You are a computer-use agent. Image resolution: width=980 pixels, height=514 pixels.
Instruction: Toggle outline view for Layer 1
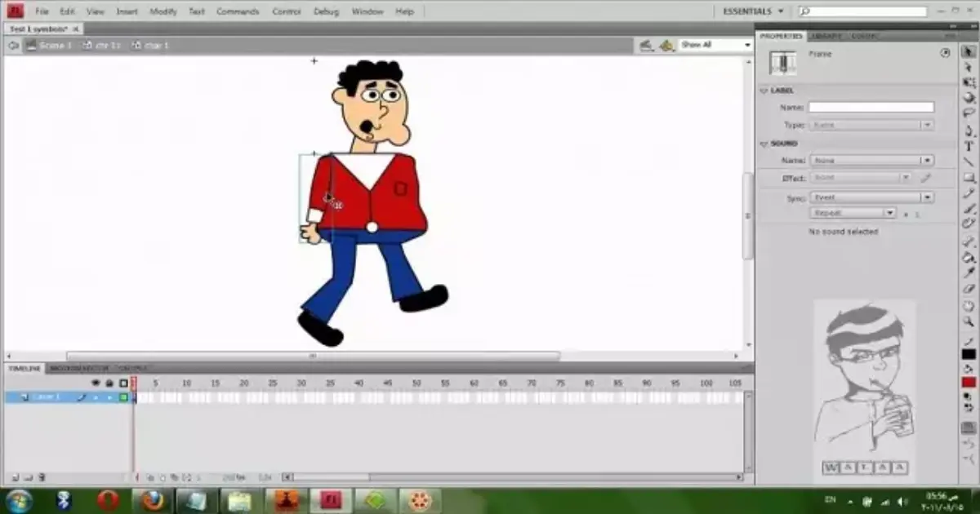tap(124, 397)
